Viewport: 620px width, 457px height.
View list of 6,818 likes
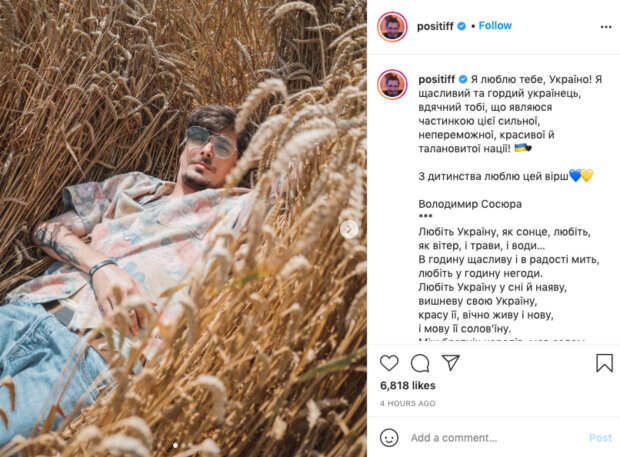[x=408, y=385]
